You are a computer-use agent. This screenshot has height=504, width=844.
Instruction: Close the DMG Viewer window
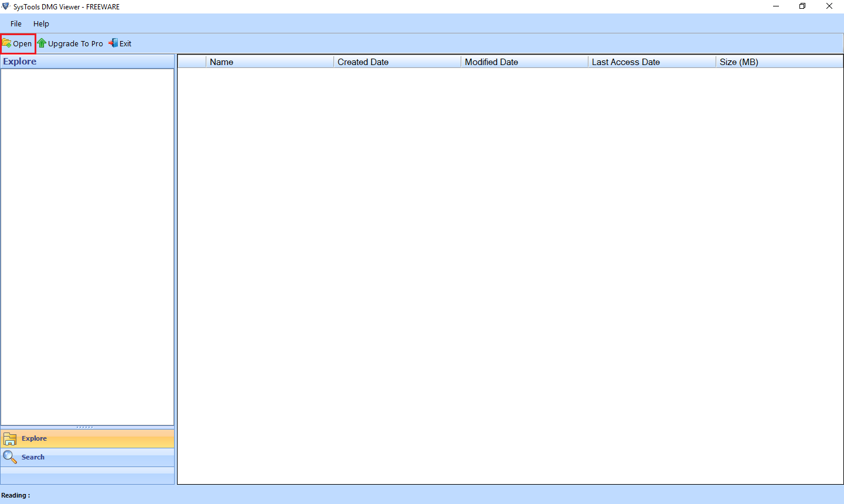(x=829, y=6)
